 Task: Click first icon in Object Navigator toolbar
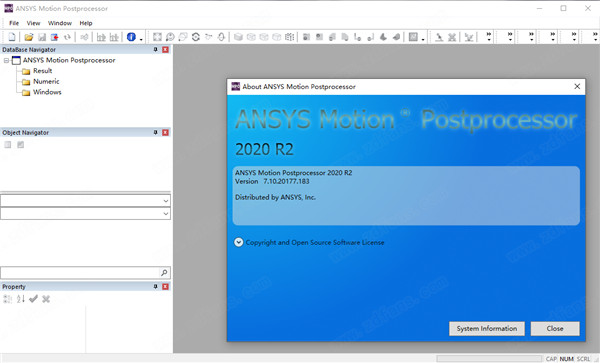[x=8, y=145]
